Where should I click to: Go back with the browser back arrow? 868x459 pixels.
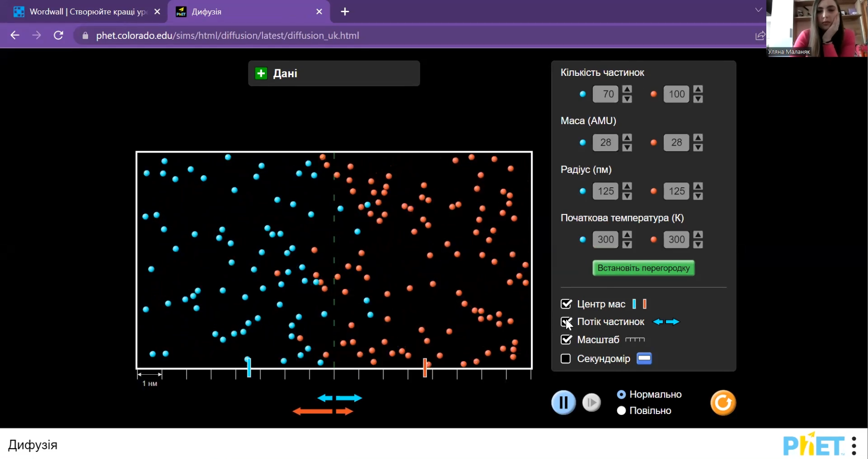tap(15, 36)
